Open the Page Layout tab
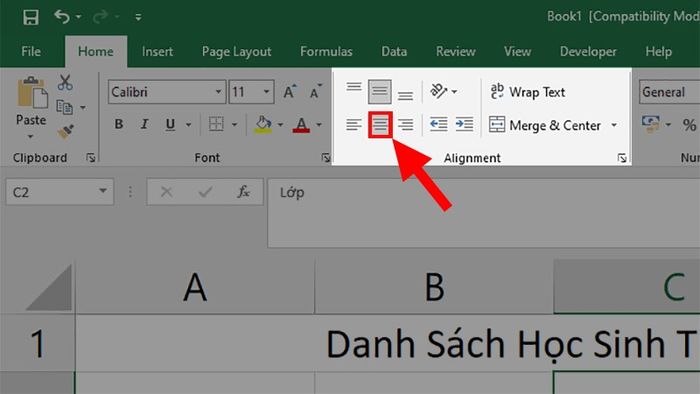Image resolution: width=700 pixels, height=394 pixels. 236,52
